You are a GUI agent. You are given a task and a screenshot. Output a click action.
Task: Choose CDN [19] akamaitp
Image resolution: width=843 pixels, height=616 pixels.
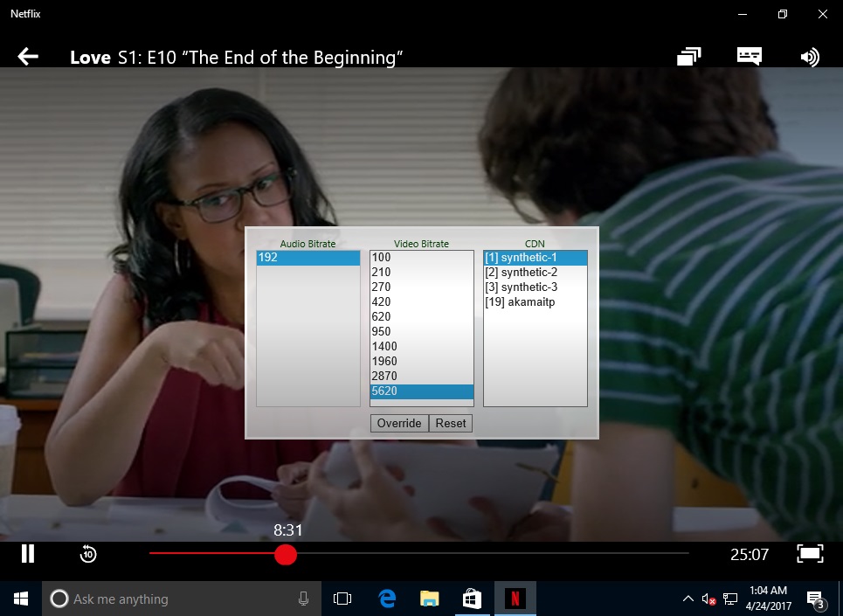pyautogui.click(x=535, y=302)
